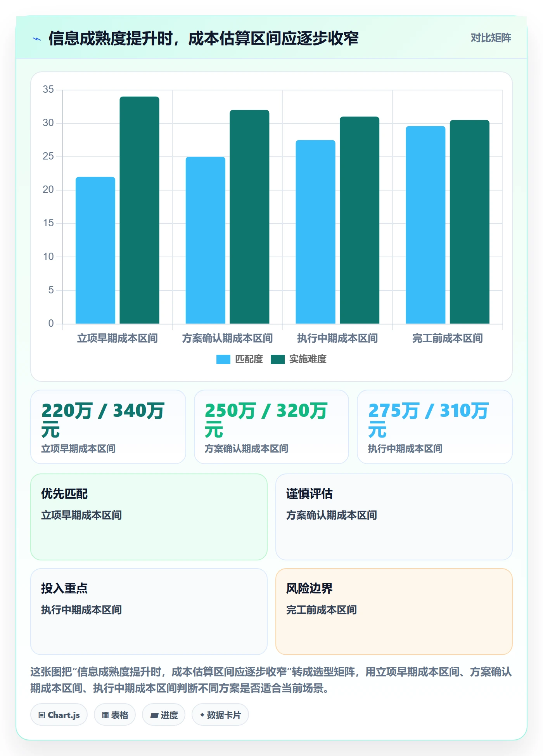Image resolution: width=543 pixels, height=756 pixels.
Task: Select the 表格 tag
Action: (x=115, y=715)
